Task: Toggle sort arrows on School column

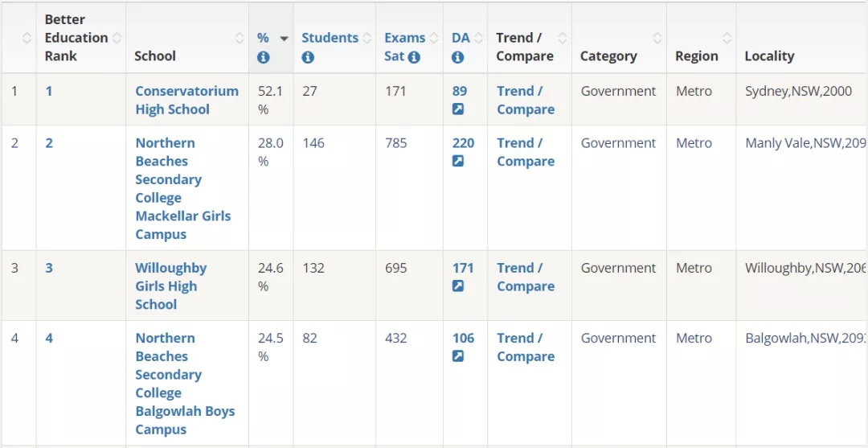Action: click(x=240, y=38)
